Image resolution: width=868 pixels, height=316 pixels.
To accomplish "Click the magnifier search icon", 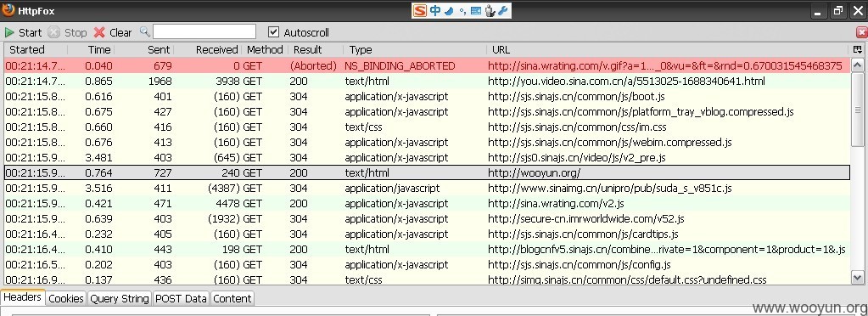I will pos(144,31).
